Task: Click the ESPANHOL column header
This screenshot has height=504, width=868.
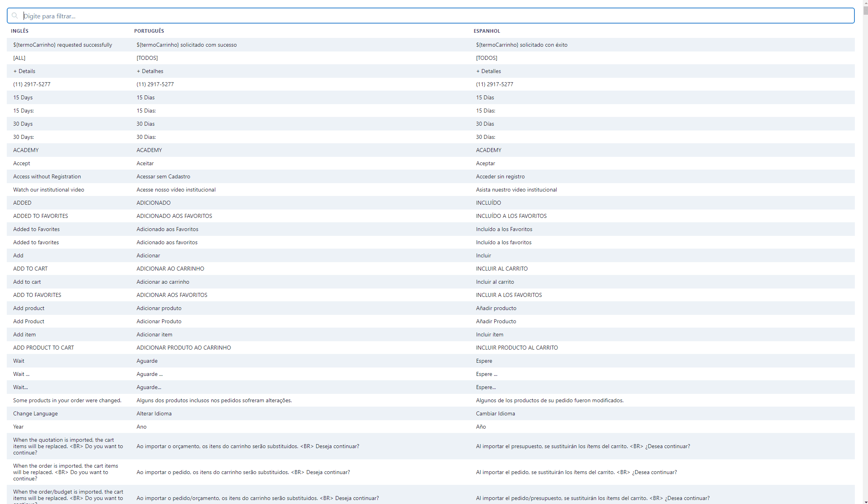Action: point(487,31)
